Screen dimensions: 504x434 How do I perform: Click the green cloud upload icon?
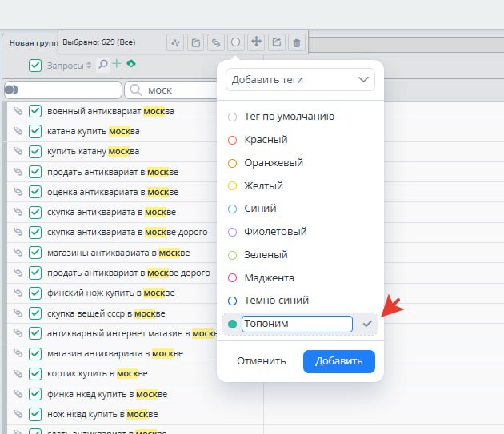pyautogui.click(x=131, y=64)
